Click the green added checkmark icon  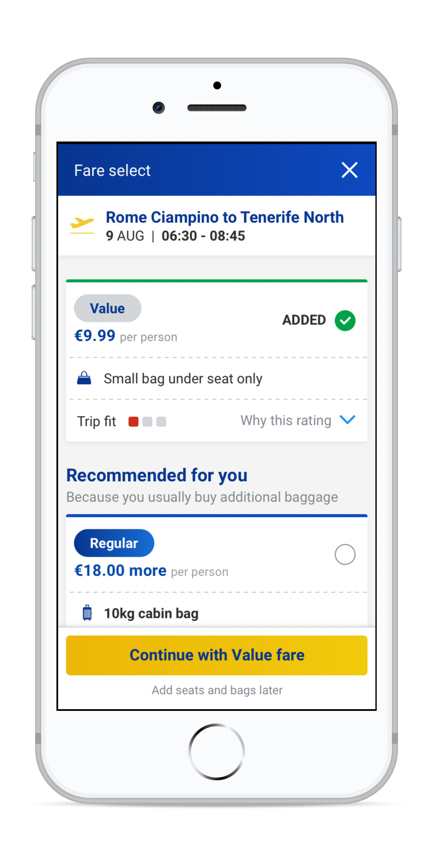click(345, 321)
